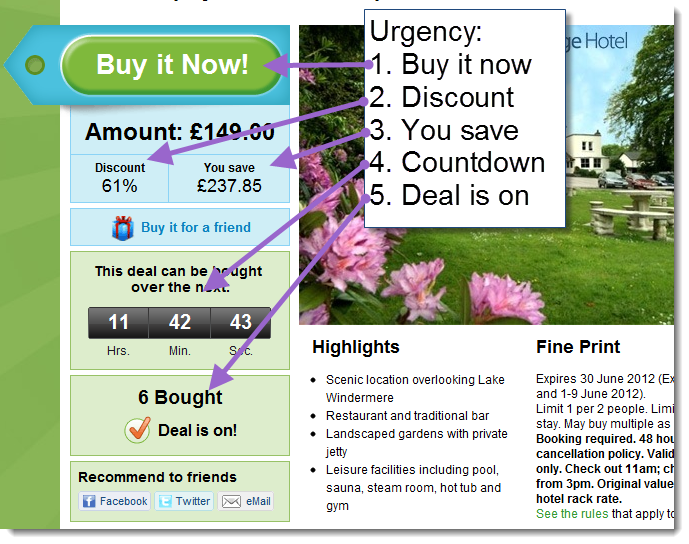Click the seconds countdown box showing 43
This screenshot has height=544, width=689.
(x=240, y=323)
